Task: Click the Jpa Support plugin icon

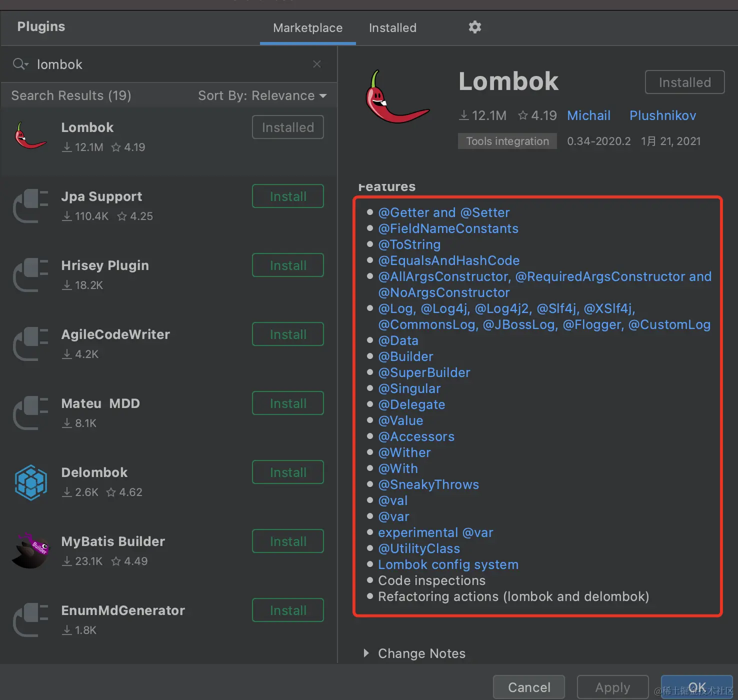Action: 30,205
